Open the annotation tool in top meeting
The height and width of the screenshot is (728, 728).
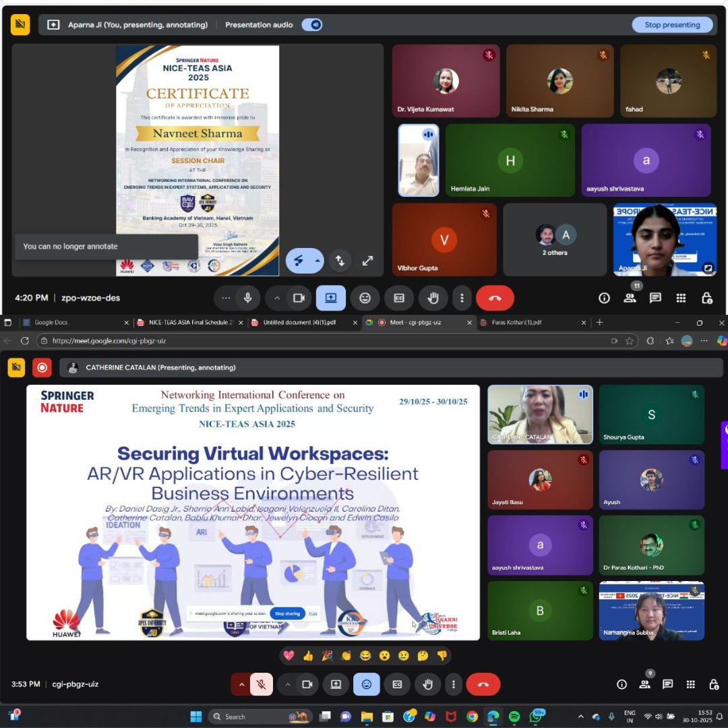tap(299, 261)
